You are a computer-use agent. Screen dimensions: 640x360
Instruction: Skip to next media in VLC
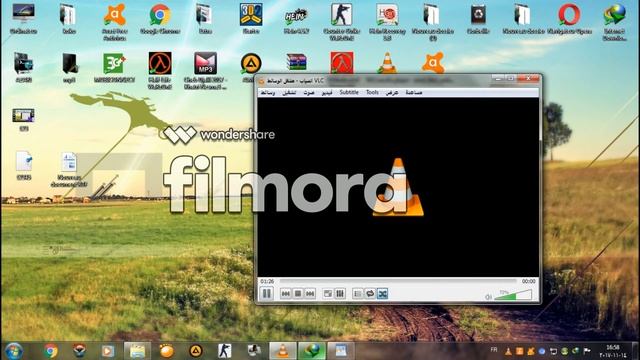[310, 293]
